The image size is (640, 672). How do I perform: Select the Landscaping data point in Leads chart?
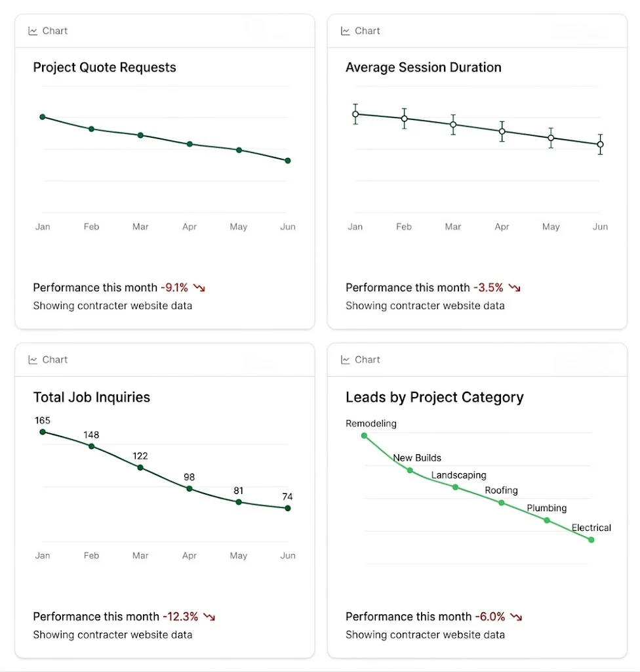tap(456, 487)
